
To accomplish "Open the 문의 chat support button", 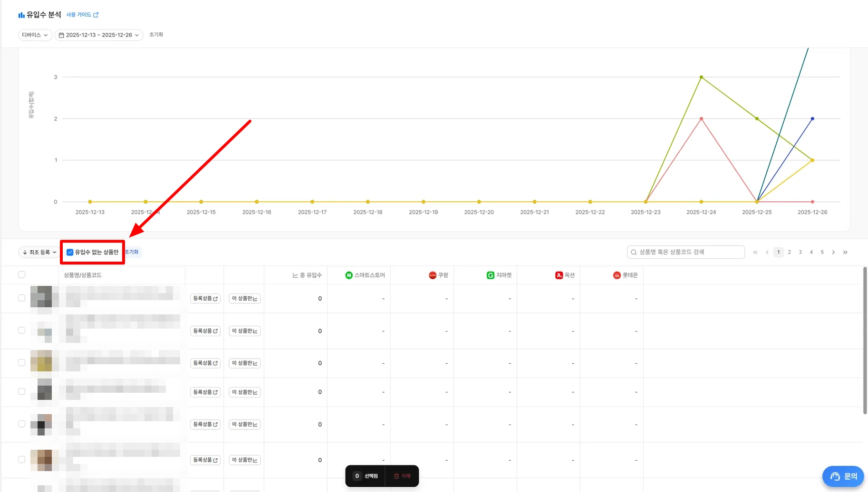I will [x=843, y=476].
